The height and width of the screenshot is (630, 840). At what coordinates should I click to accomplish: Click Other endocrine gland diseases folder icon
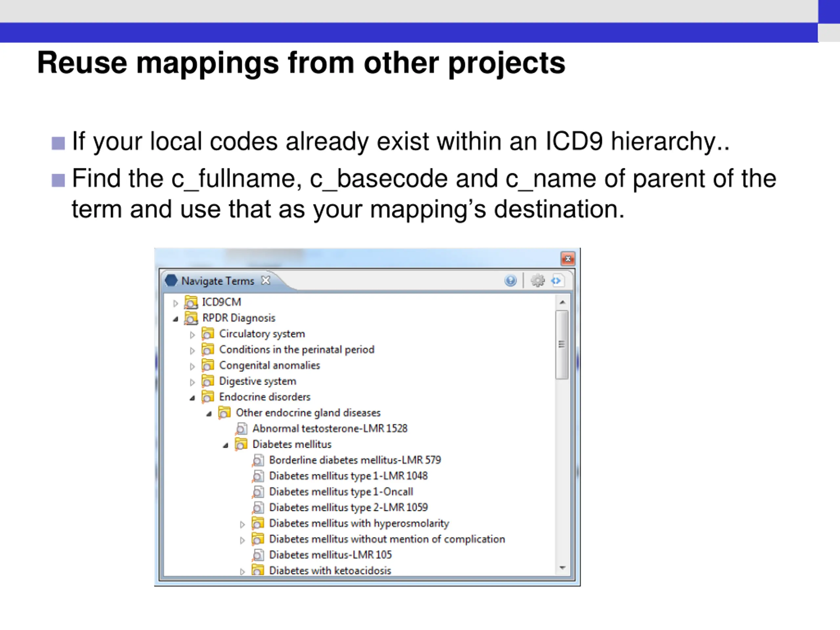[x=224, y=413]
